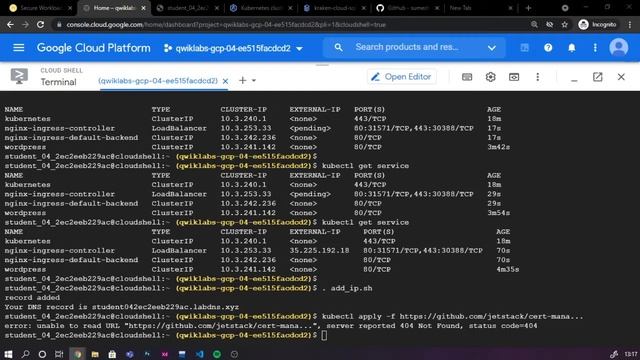640x360 pixels.
Task: Open the Google account avatar
Action: [x=619, y=47]
